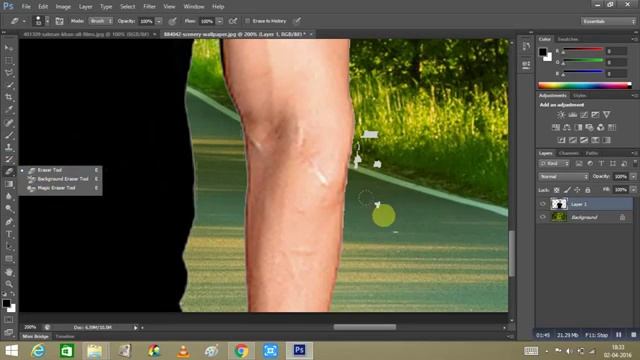Select the Eyedropper tool
Image resolution: width=640 pixels, height=360 pixels.
[9, 110]
